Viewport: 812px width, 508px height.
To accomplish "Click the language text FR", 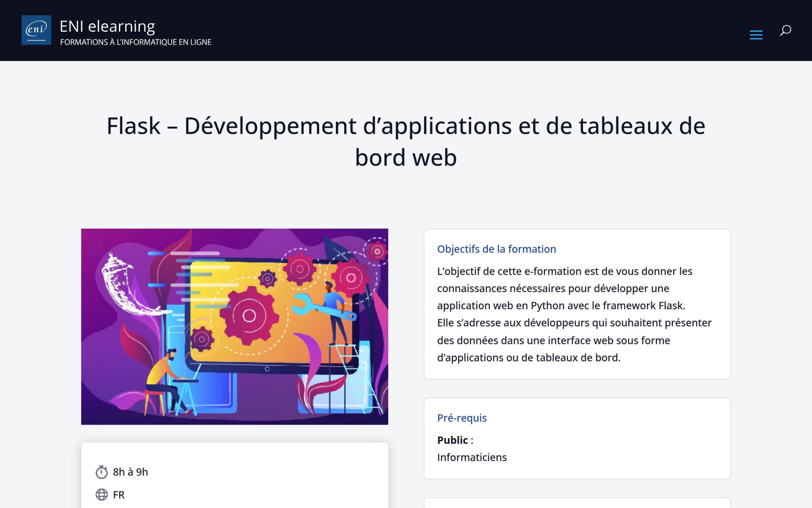I will click(119, 495).
